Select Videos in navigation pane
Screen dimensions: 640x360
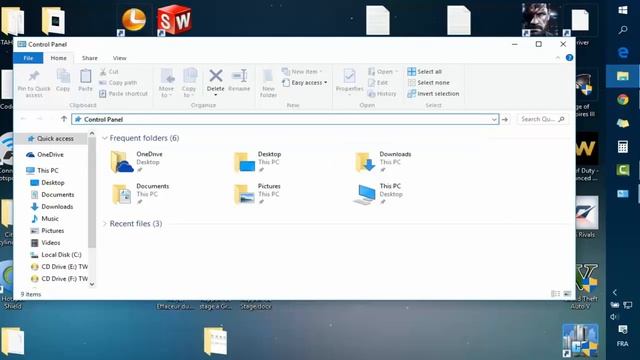coord(45,243)
